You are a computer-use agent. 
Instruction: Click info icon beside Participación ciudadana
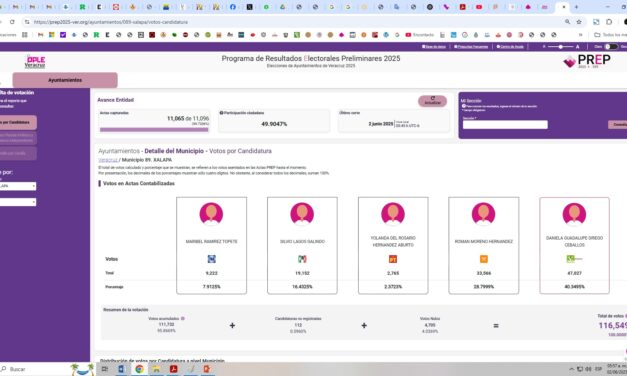pyautogui.click(x=221, y=113)
